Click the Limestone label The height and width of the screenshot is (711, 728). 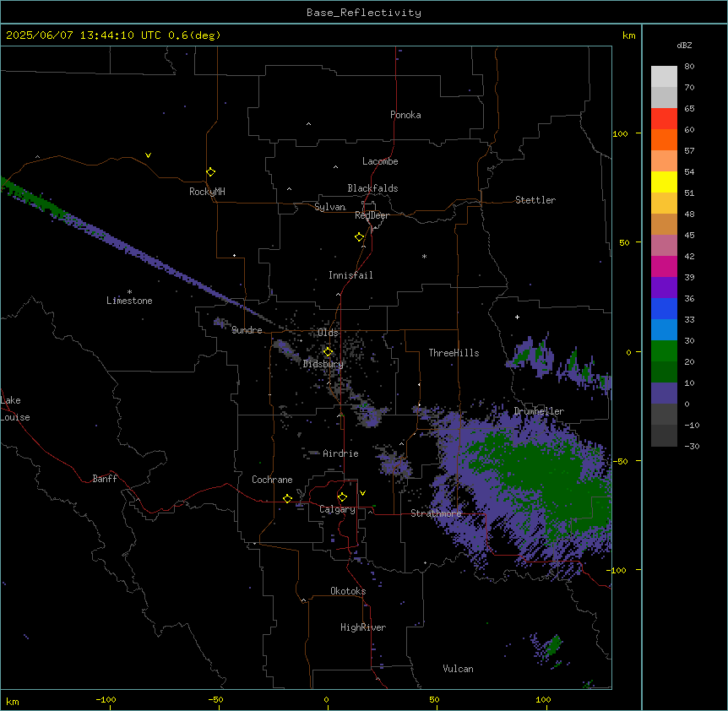pyautogui.click(x=129, y=301)
